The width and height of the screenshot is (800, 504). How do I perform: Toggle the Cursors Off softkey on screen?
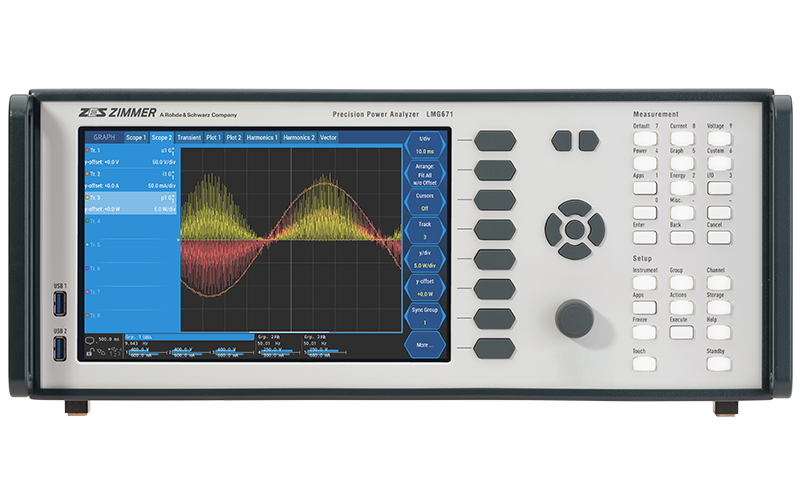424,202
